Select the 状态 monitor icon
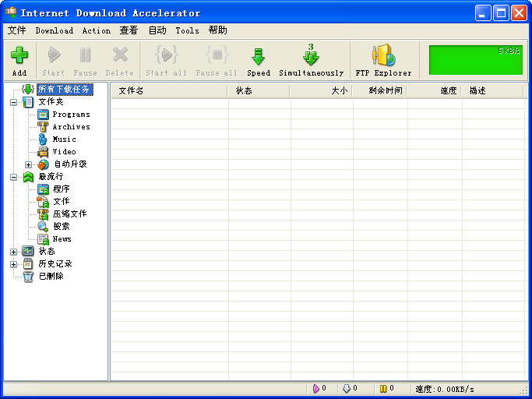The width and height of the screenshot is (532, 399). click(28, 251)
